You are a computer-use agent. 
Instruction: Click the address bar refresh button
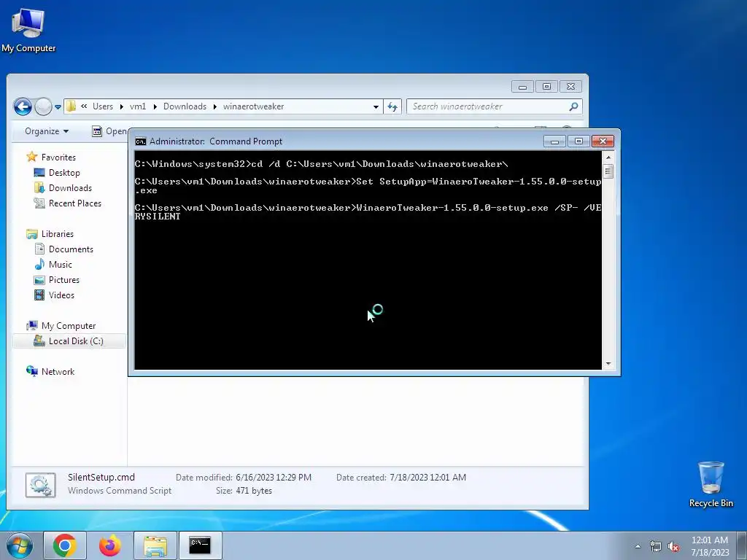(392, 106)
